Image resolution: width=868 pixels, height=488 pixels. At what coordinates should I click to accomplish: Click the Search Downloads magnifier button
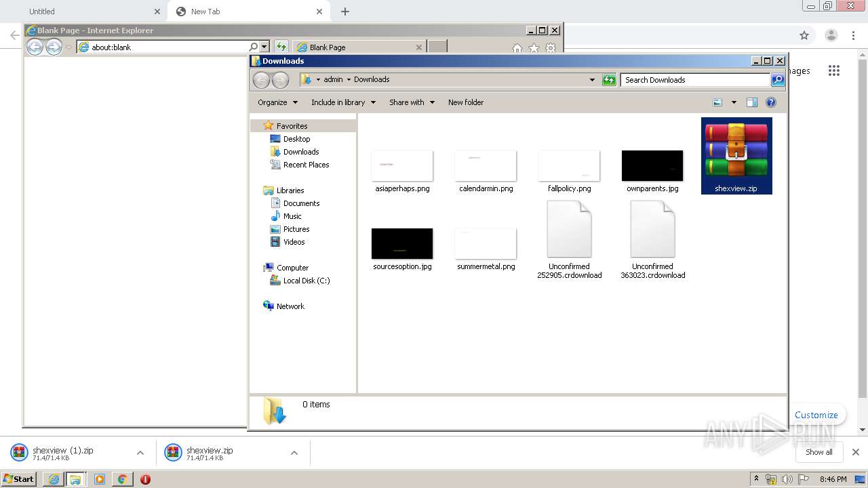click(778, 80)
